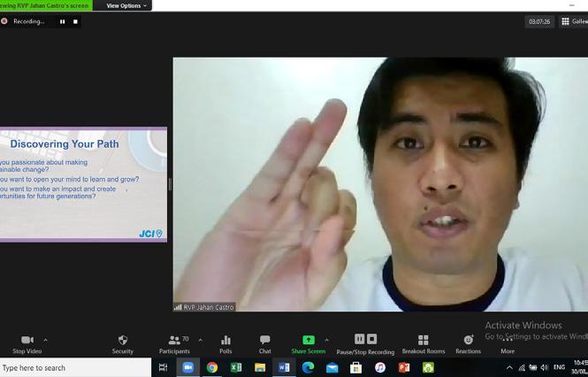
Task: Open the Reactions menu
Action: [x=468, y=344]
